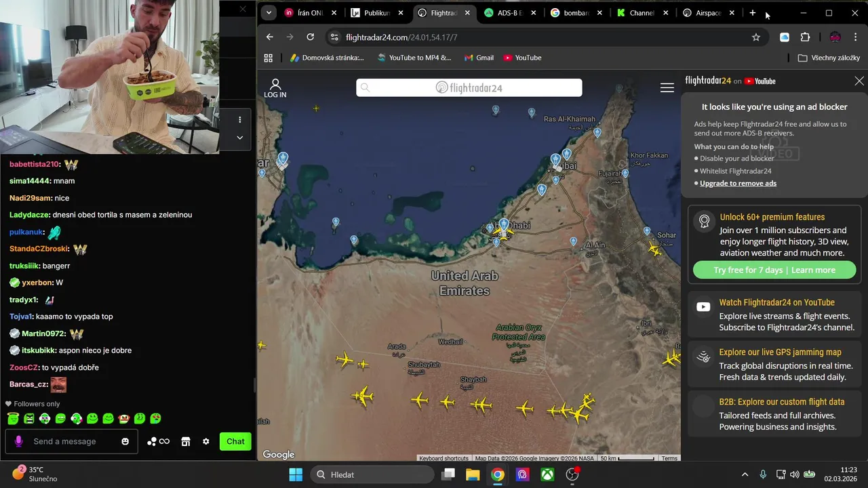
Task: Click the Send a message input
Action: (71, 441)
